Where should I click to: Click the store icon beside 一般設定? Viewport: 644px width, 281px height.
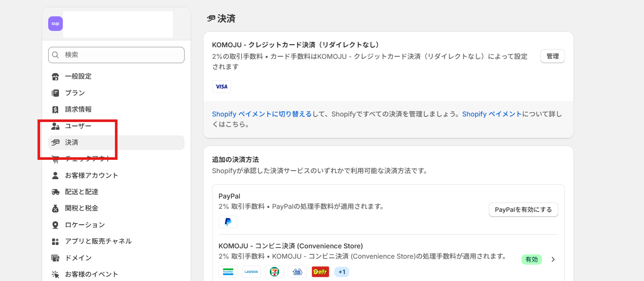pos(55,76)
